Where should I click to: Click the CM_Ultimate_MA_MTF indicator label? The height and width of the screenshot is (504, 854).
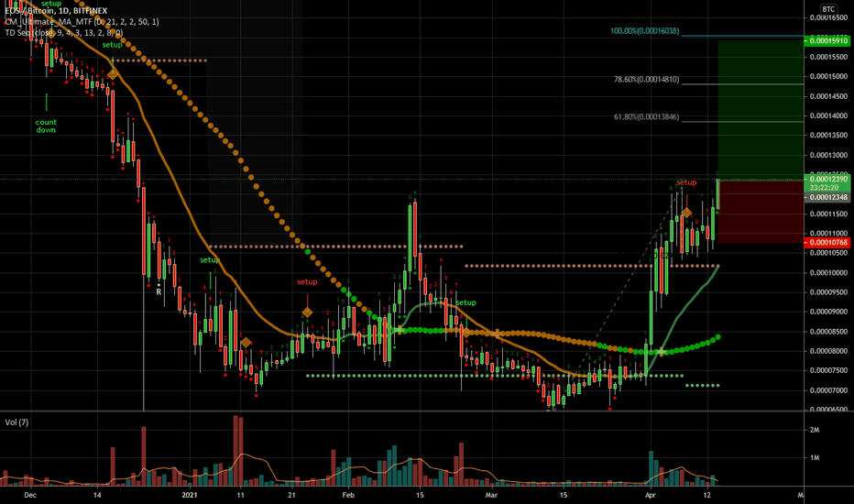tap(82, 22)
